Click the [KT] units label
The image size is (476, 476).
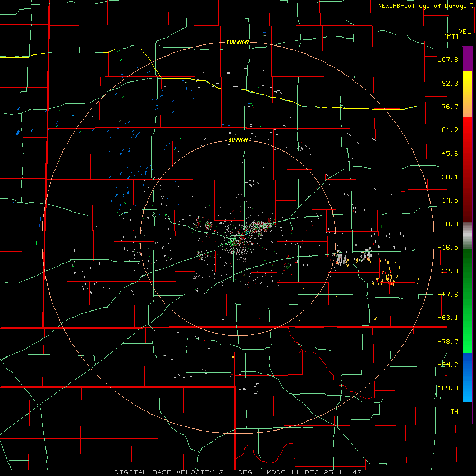click(x=452, y=36)
